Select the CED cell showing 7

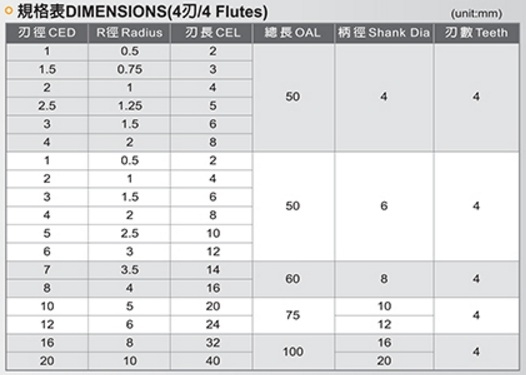(47, 270)
